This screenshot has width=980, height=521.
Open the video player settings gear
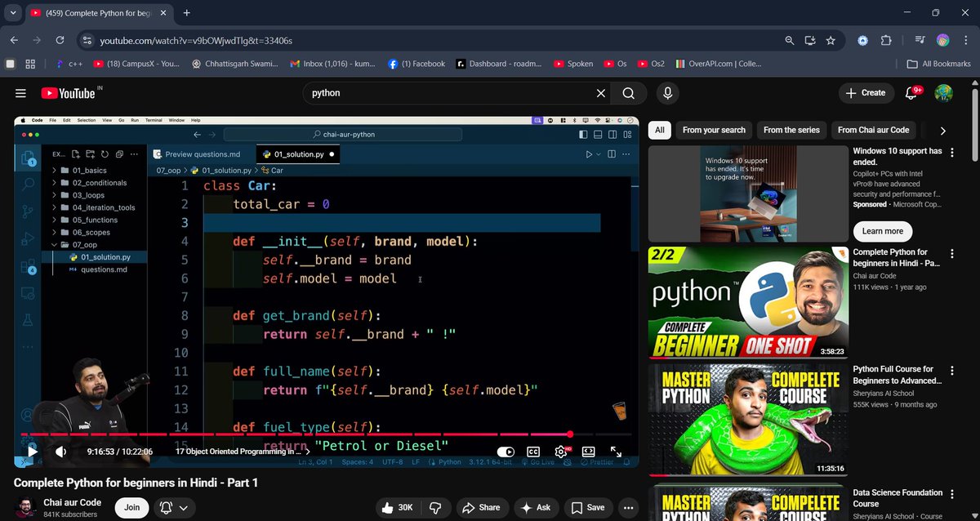pos(561,451)
